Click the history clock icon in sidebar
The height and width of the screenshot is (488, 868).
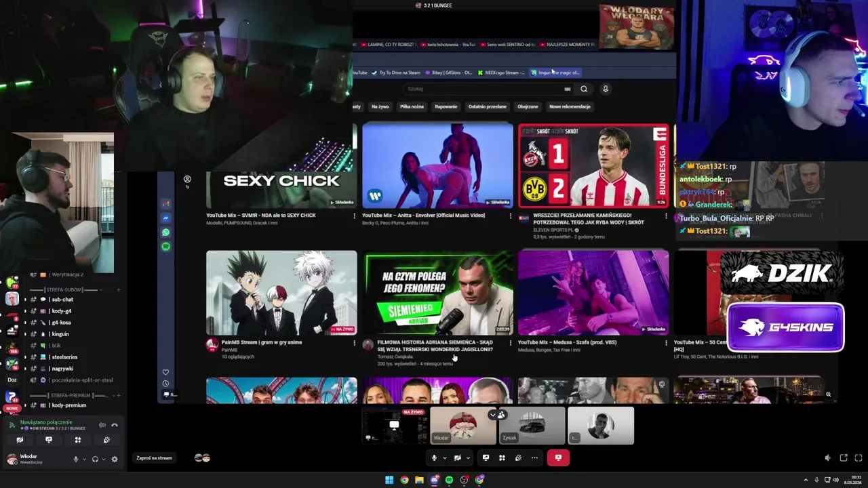(x=165, y=384)
